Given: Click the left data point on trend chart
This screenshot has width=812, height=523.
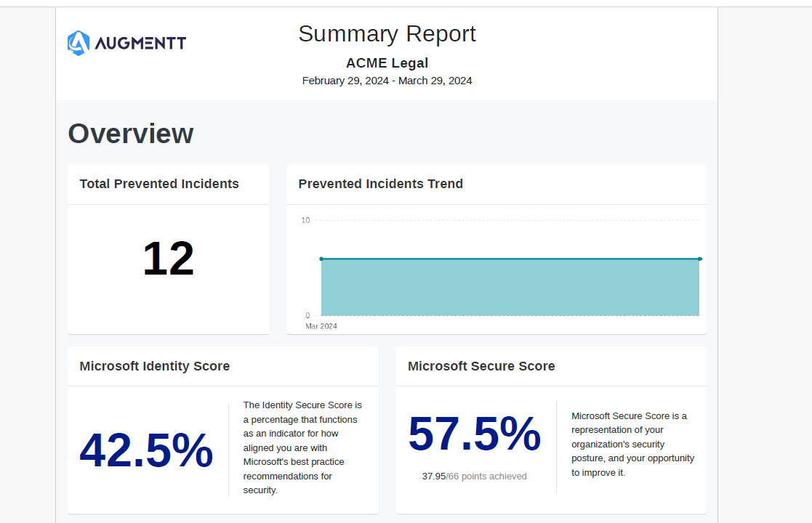Looking at the screenshot, I should 321,259.
